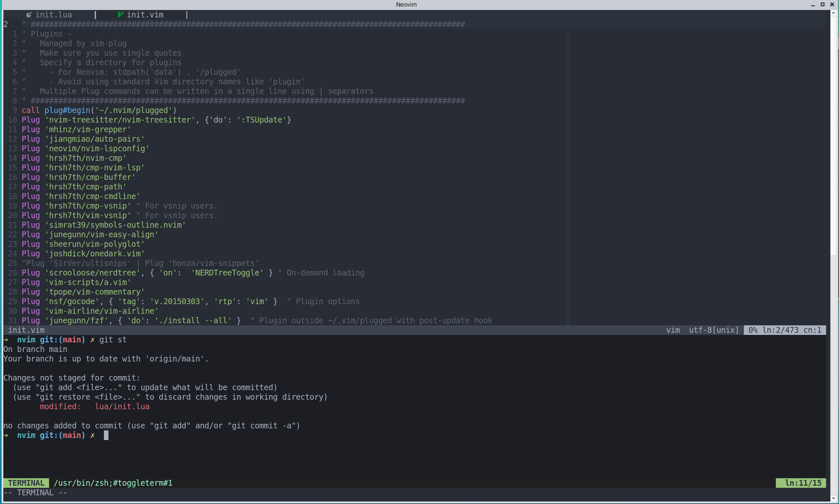The width and height of the screenshot is (839, 504).
Task: Click 'Specify a directory for plugins' comment
Action: (x=111, y=62)
